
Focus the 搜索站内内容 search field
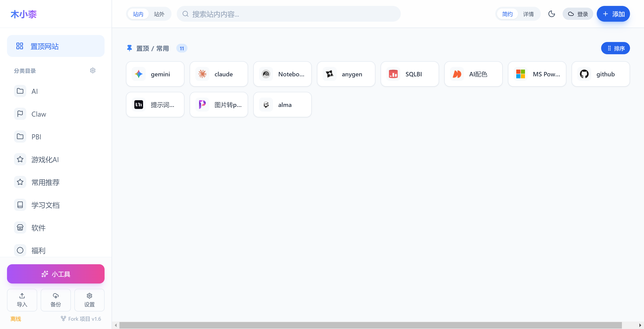[289, 14]
